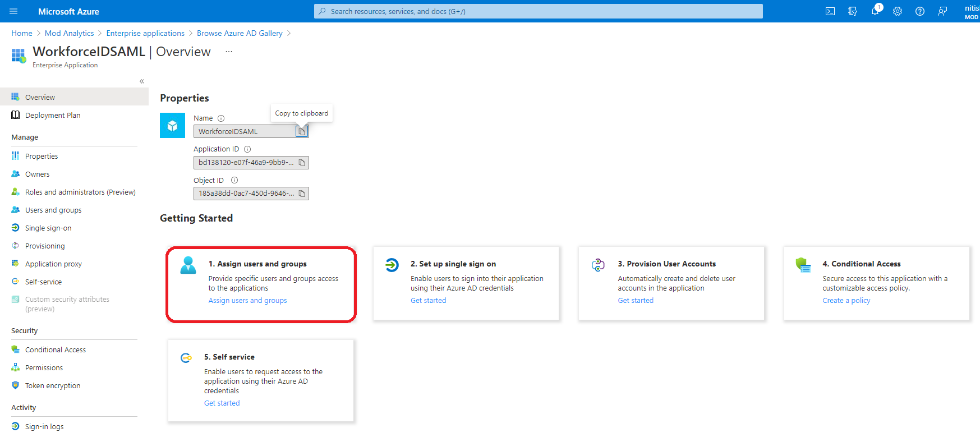Show info tooltip for Object ID
The height and width of the screenshot is (437, 980).
click(x=234, y=180)
